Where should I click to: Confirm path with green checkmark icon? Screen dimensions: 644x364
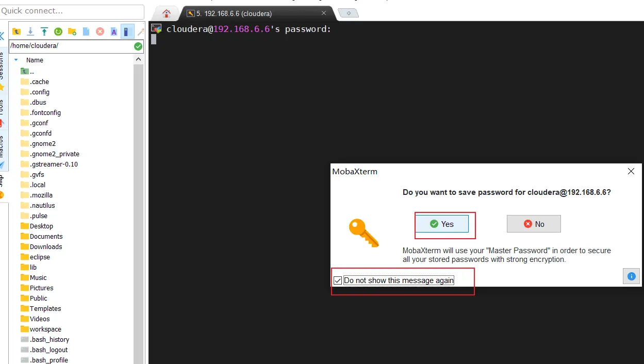(138, 46)
